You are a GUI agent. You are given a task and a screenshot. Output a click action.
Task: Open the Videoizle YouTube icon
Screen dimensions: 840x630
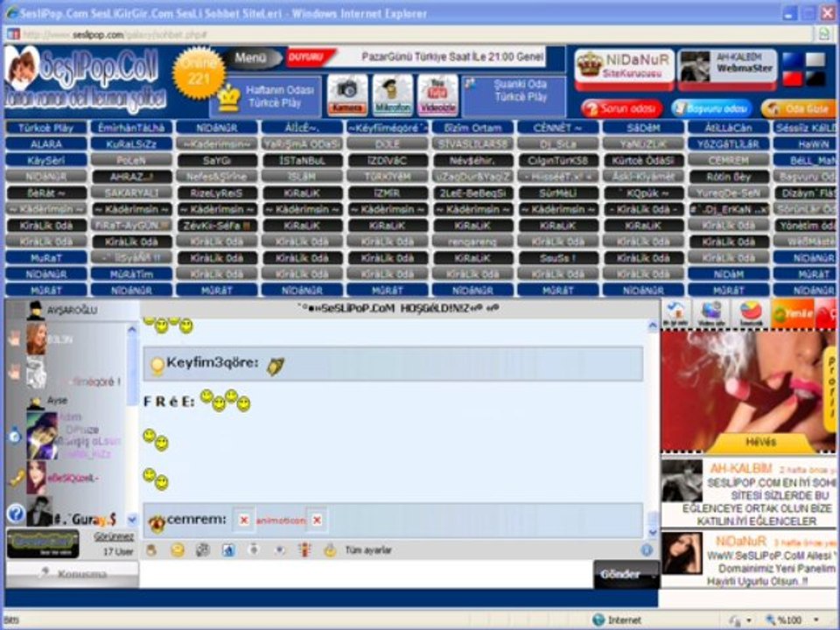click(437, 94)
